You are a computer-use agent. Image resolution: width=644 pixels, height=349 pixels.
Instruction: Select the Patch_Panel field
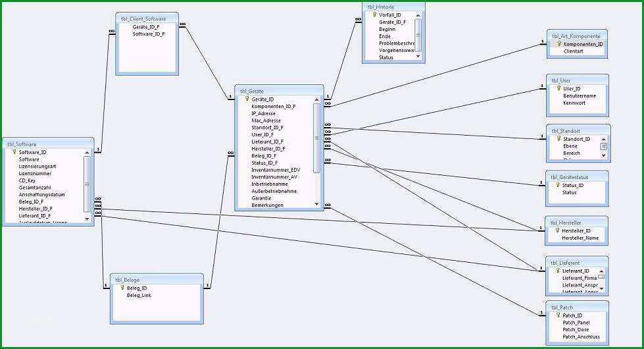[x=576, y=323]
